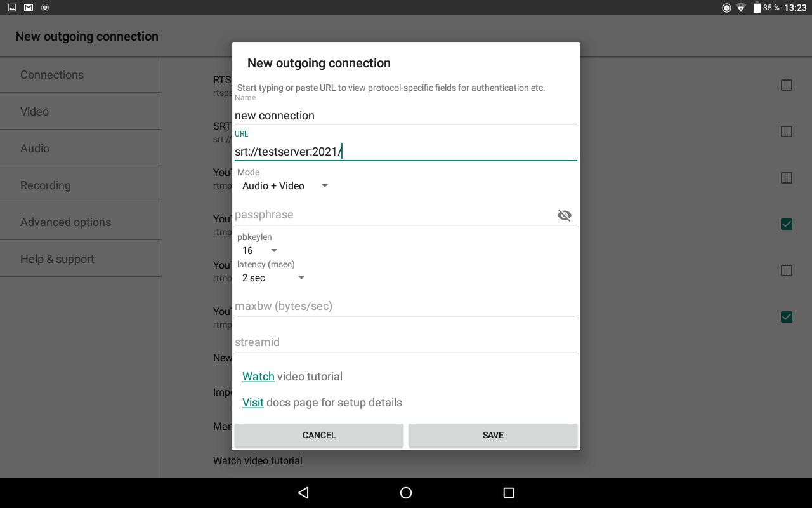This screenshot has height=508, width=812.
Task: Follow the Watch video tutorial link in dialog
Action: coord(258,377)
